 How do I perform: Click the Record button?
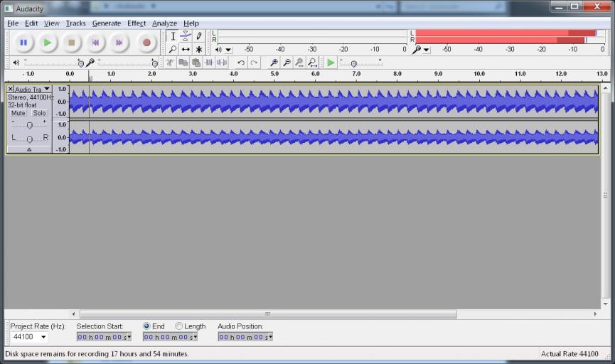(x=146, y=43)
